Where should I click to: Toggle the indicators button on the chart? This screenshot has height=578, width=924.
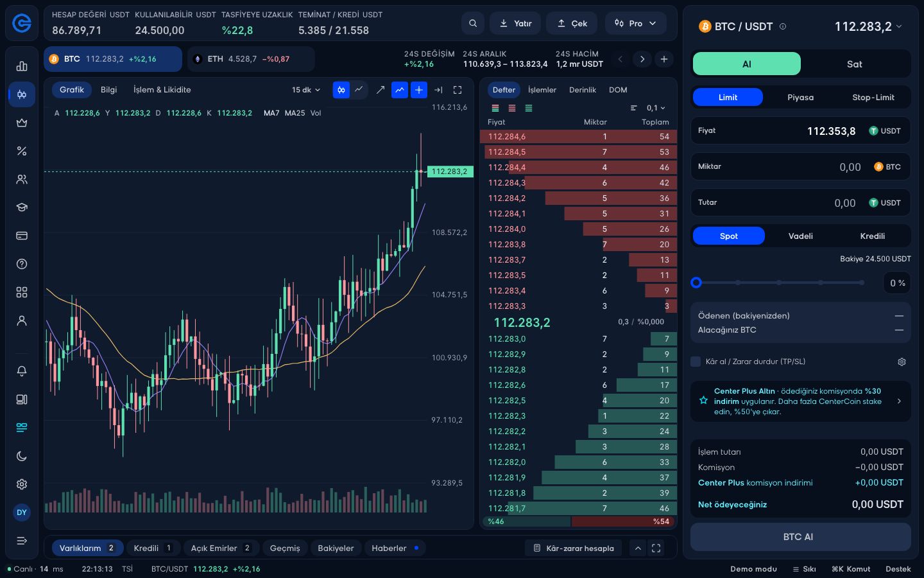coord(400,90)
